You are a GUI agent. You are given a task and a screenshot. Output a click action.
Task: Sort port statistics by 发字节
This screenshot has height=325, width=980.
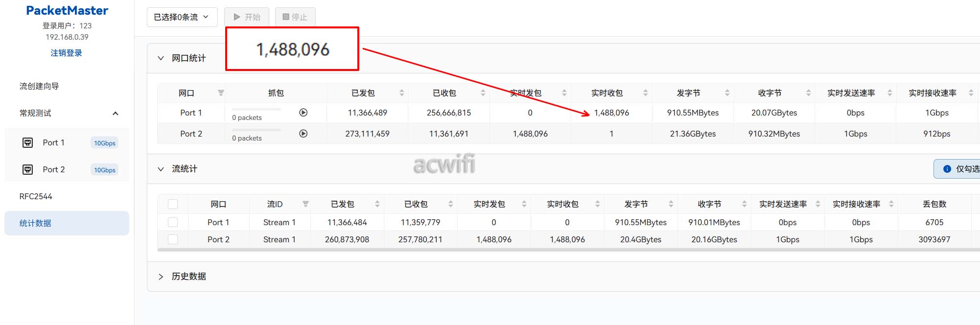click(727, 93)
